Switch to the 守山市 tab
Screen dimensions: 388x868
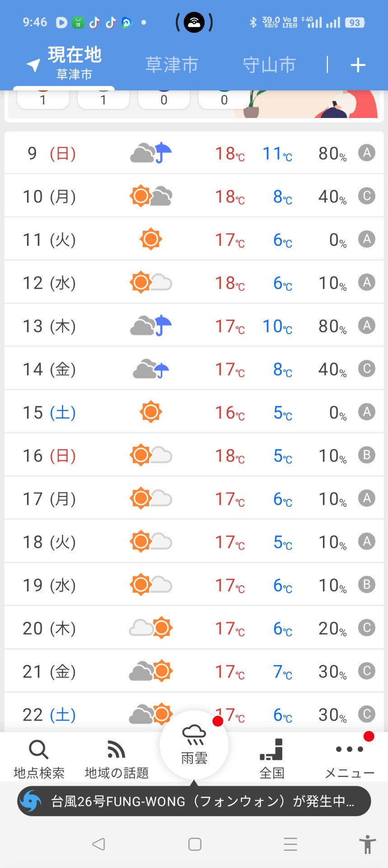coord(269,65)
